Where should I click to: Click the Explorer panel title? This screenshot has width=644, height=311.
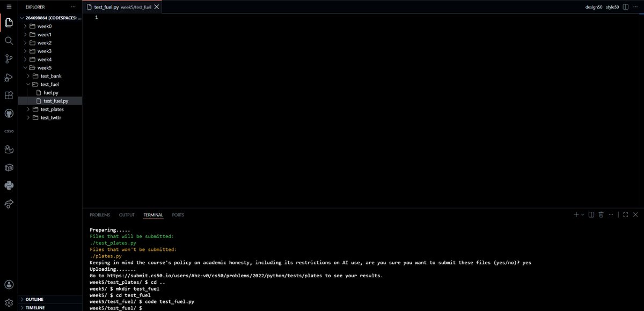click(35, 7)
